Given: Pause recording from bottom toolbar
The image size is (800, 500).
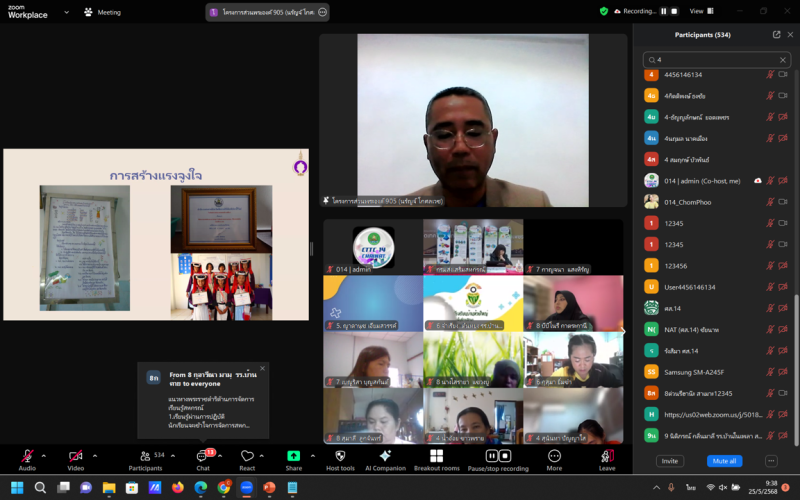Looking at the screenshot, I should click(x=492, y=456).
